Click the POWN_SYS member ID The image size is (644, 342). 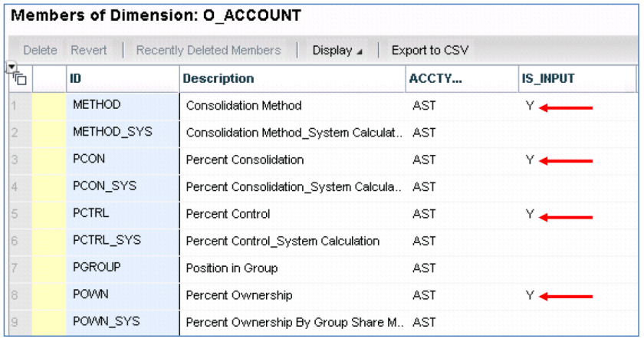121,322
